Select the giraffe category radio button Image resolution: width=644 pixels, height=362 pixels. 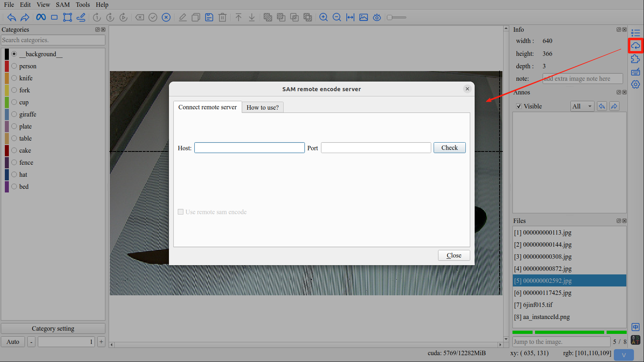14,114
